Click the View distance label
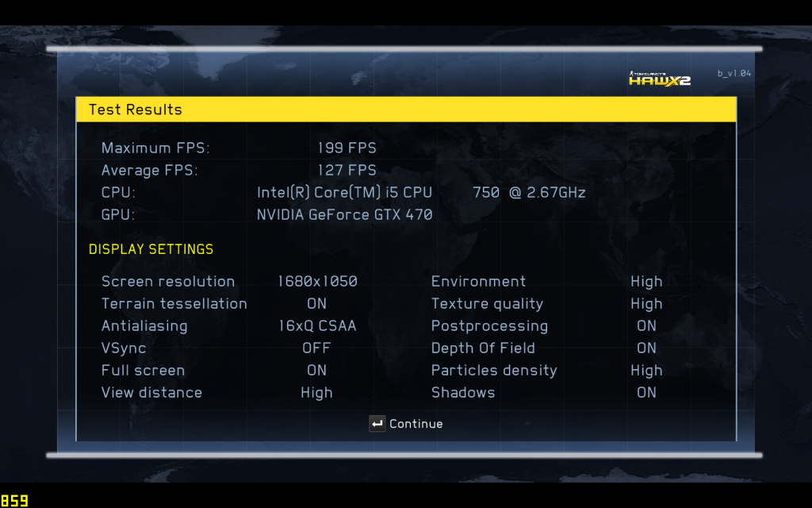The height and width of the screenshot is (508, 812). pyautogui.click(x=151, y=393)
